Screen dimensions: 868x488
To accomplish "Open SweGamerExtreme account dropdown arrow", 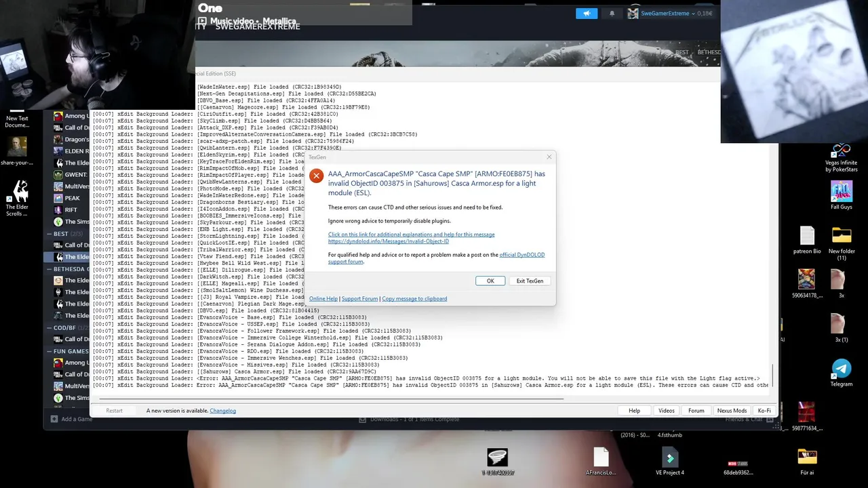I will [x=693, y=14].
